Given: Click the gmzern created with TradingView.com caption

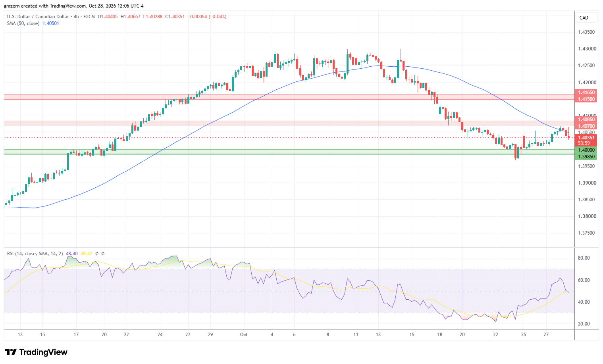Looking at the screenshot, I should (x=74, y=6).
